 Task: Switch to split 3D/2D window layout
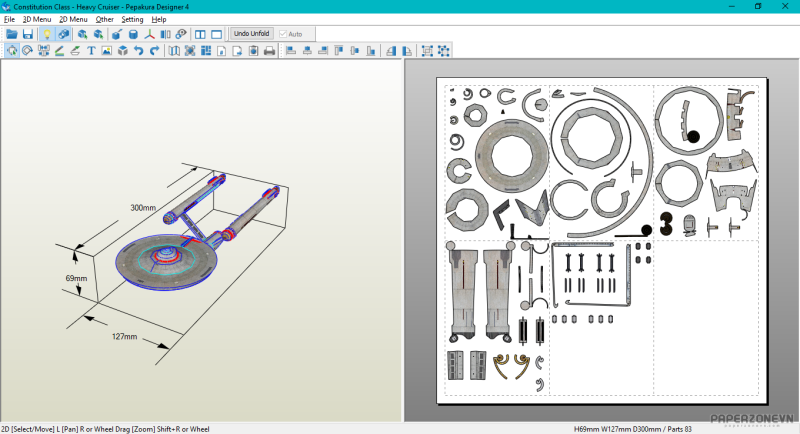click(x=200, y=34)
